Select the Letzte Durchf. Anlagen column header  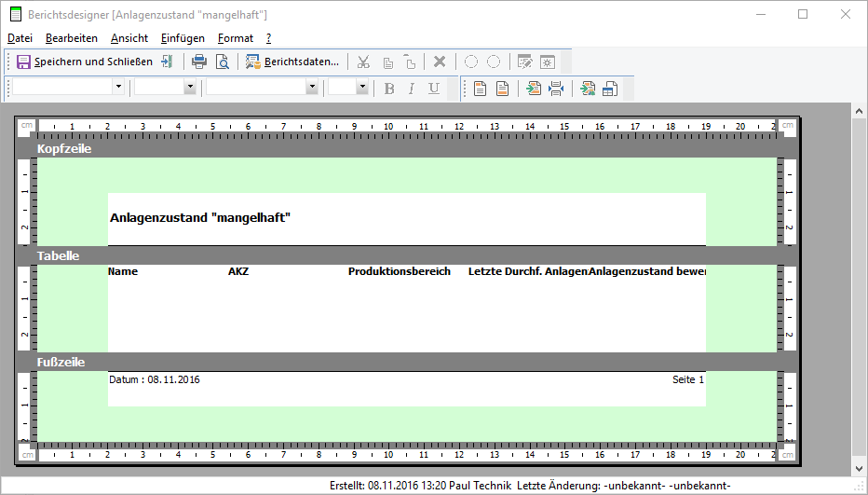(x=527, y=271)
